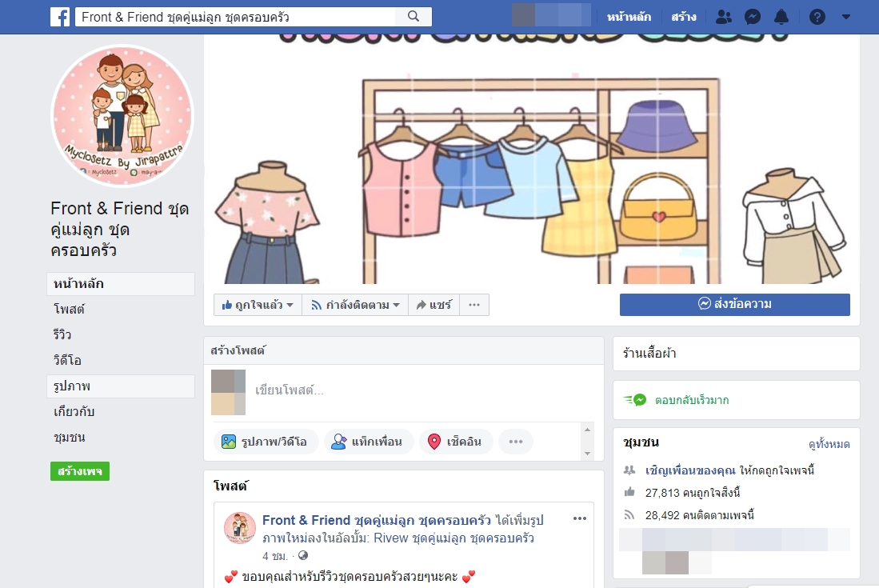Click See All community link (ดูทั้งหมด)
Screen dimensions: 879x588
(x=829, y=444)
